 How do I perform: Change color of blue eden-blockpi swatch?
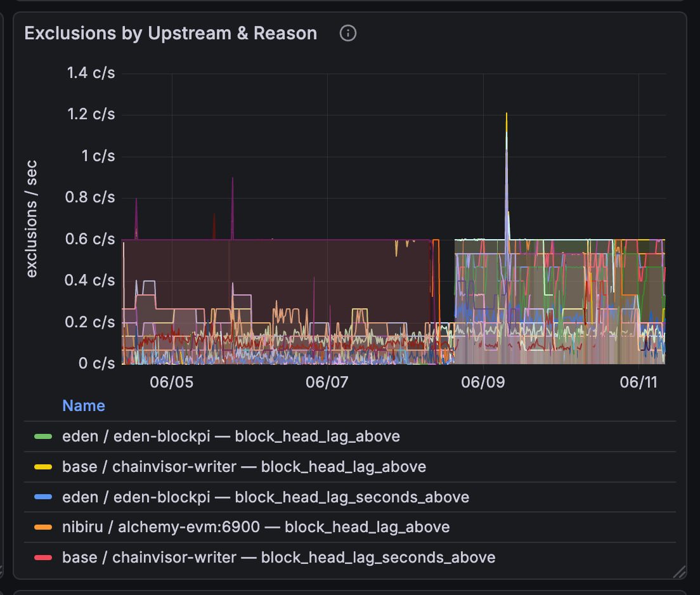click(43, 497)
